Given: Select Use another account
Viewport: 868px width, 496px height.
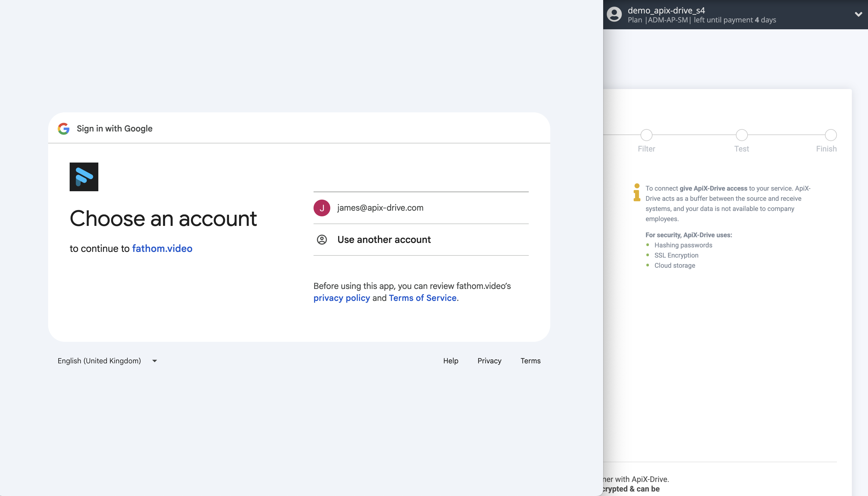Looking at the screenshot, I should (x=384, y=239).
